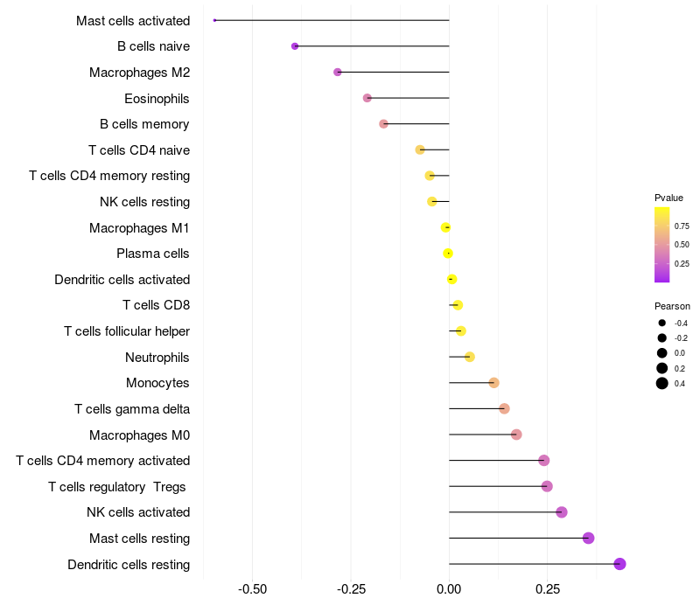Click the T cells regulatory Tregs label
The height and width of the screenshot is (612, 700).
click(119, 486)
